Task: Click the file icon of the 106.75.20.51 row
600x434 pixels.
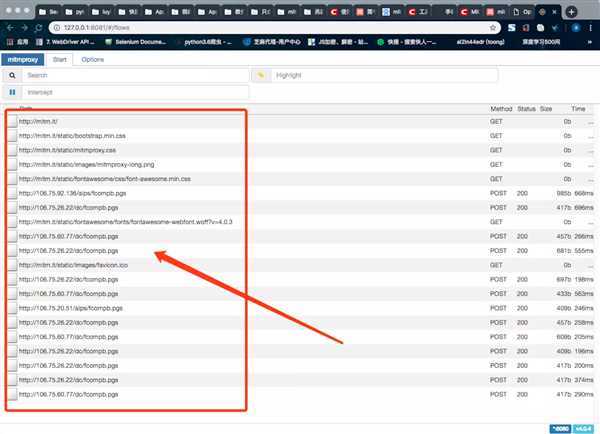Action: [12, 308]
